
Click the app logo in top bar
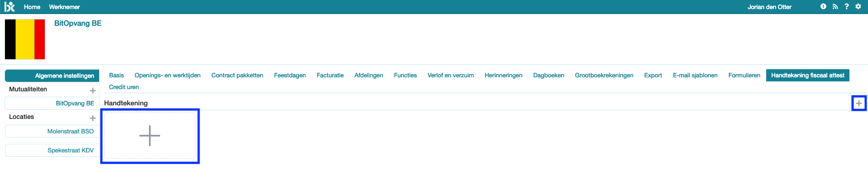pyautogui.click(x=10, y=7)
